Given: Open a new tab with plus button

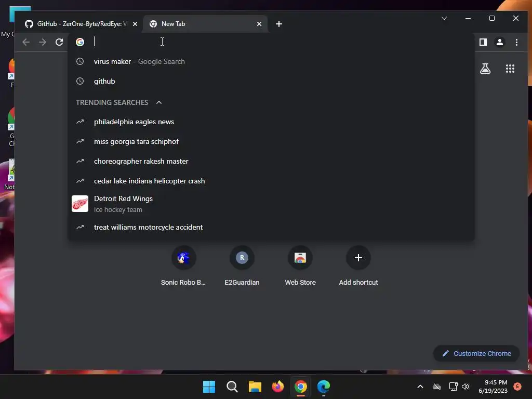Looking at the screenshot, I should point(279,24).
